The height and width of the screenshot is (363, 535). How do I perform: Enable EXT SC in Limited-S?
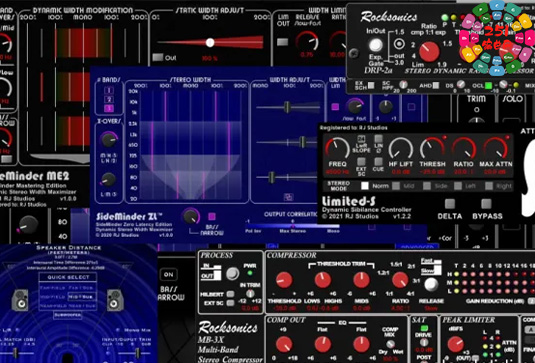click(361, 161)
